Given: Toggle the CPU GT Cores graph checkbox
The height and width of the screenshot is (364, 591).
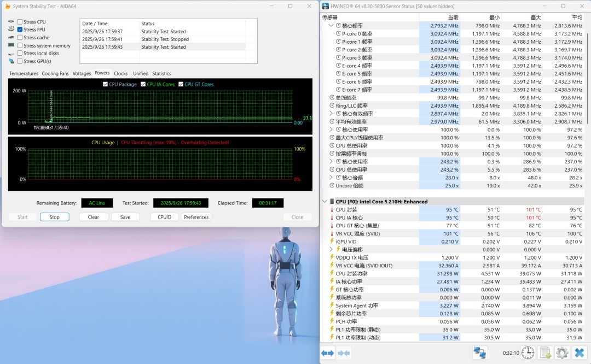Looking at the screenshot, I should [181, 84].
